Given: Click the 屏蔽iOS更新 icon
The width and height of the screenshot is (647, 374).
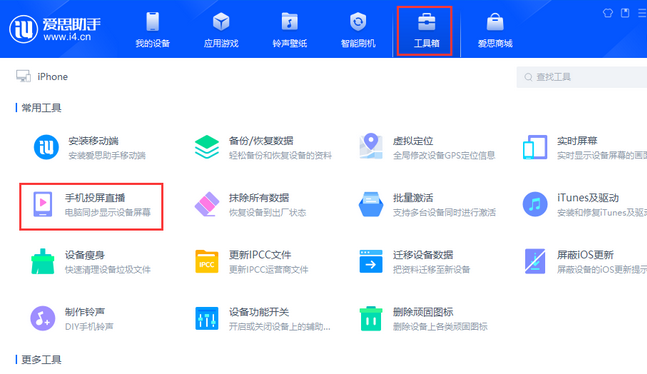Looking at the screenshot, I should [535, 261].
